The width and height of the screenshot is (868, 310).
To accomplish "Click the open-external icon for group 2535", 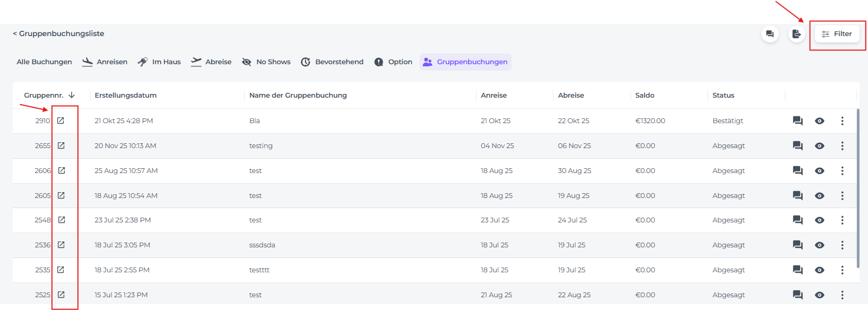I will pos(61,270).
